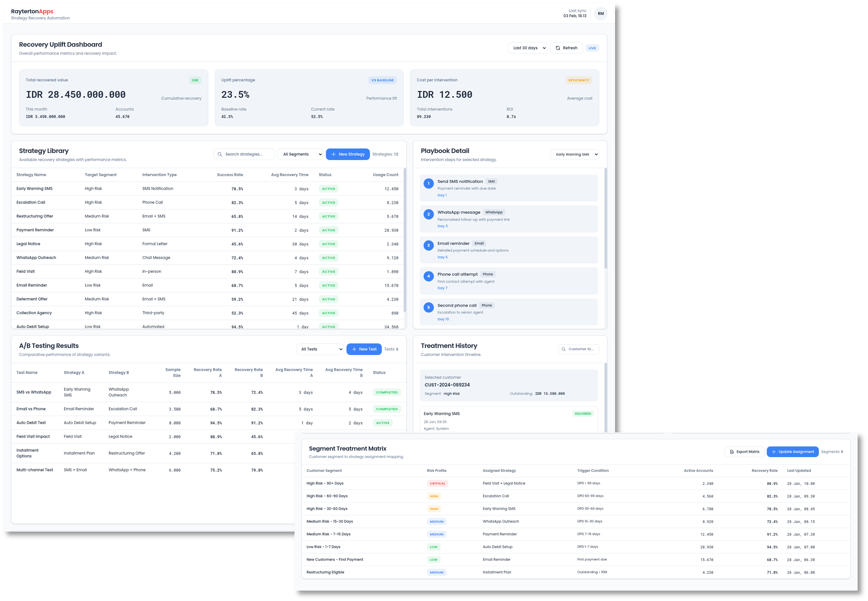Viewport: 868px width, 601px height.
Task: Click the magnifier icon in Search strategies field
Action: pos(220,154)
